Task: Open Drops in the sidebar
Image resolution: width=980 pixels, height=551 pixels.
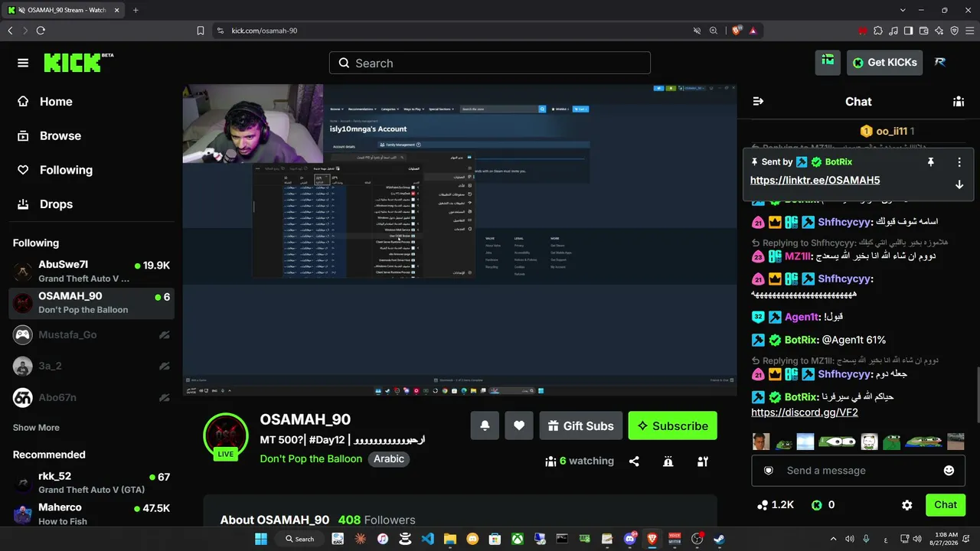Action: click(x=45, y=204)
